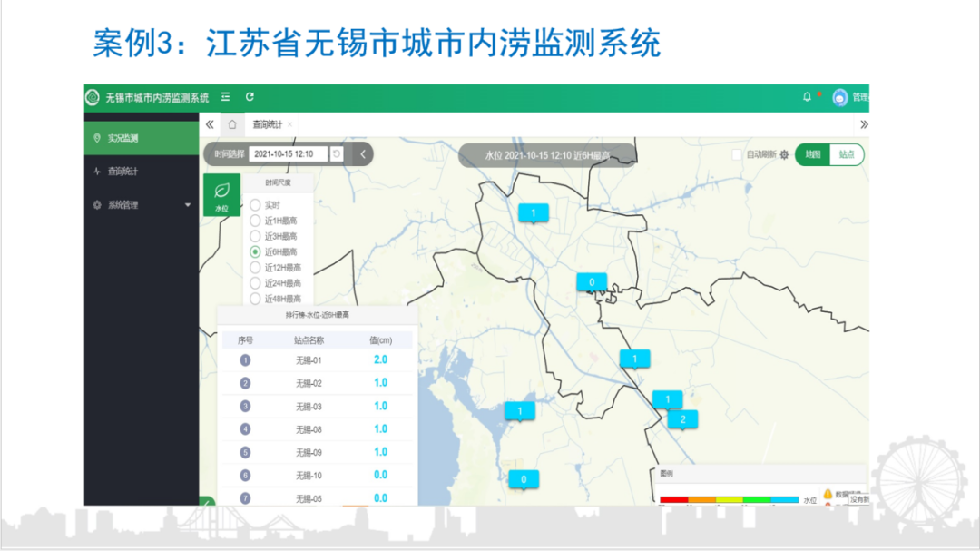Click the warning icon in legend
The image size is (980, 551).
click(x=828, y=494)
